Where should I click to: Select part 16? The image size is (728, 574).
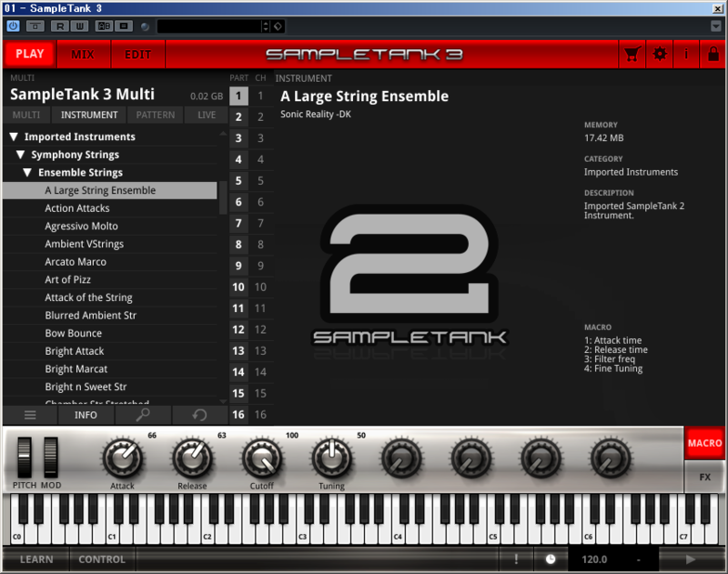click(x=238, y=415)
